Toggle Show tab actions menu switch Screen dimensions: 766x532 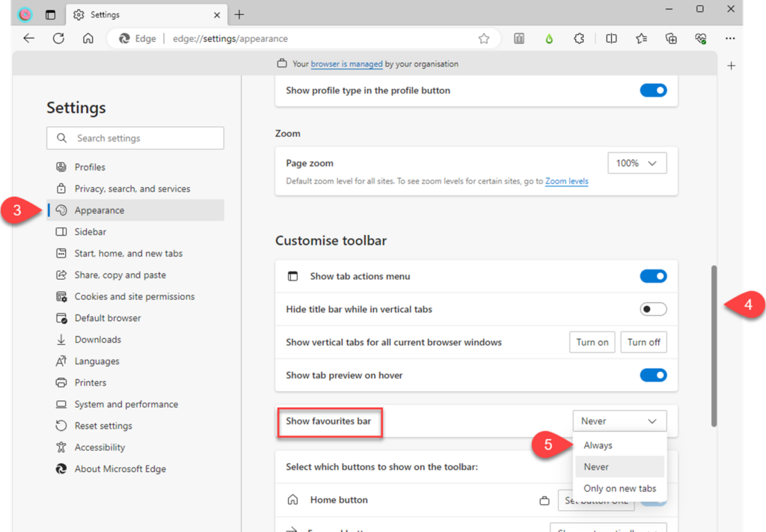(x=653, y=276)
